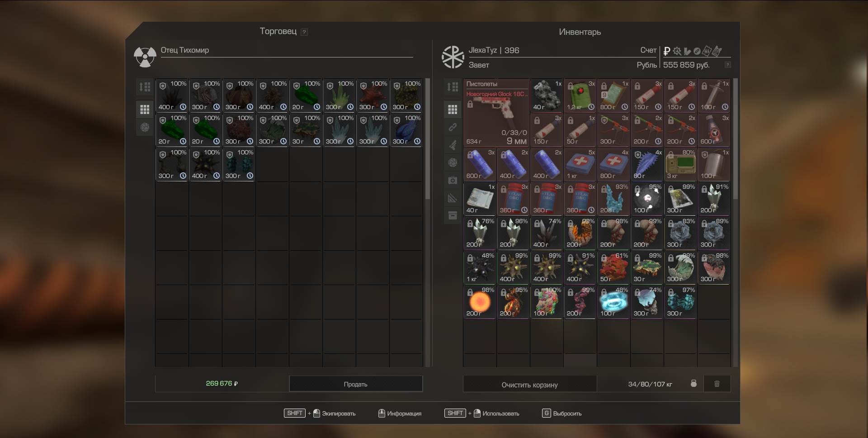Switch account currency to the round coin icon
The height and width of the screenshot is (438, 868).
coord(697,51)
